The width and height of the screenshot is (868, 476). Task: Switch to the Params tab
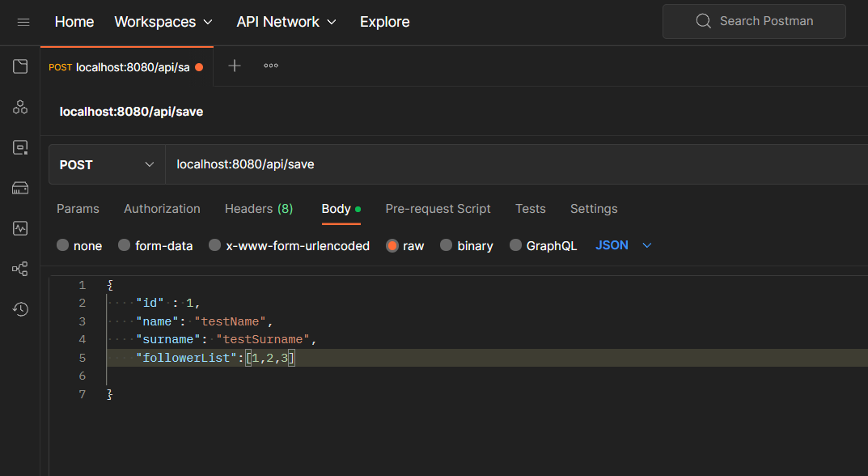[78, 209]
